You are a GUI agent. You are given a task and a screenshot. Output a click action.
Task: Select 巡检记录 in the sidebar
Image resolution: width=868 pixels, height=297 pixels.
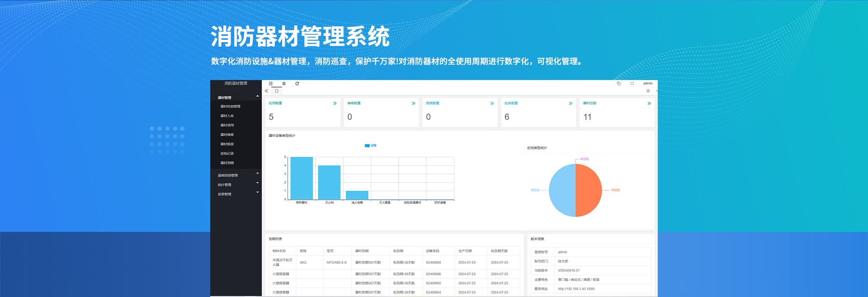(227, 154)
